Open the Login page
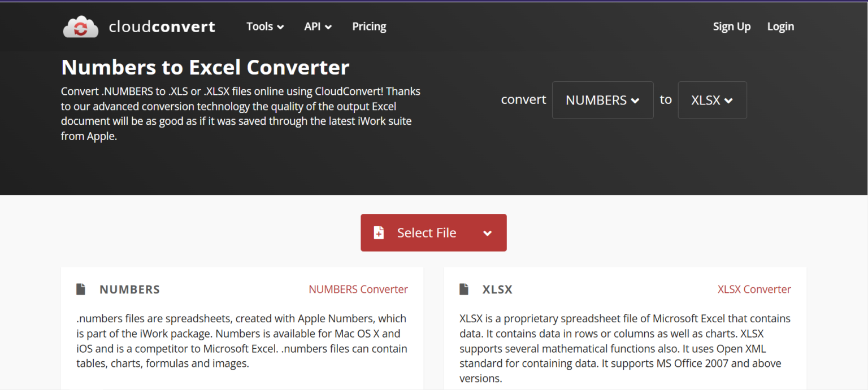The image size is (868, 390). tap(780, 27)
